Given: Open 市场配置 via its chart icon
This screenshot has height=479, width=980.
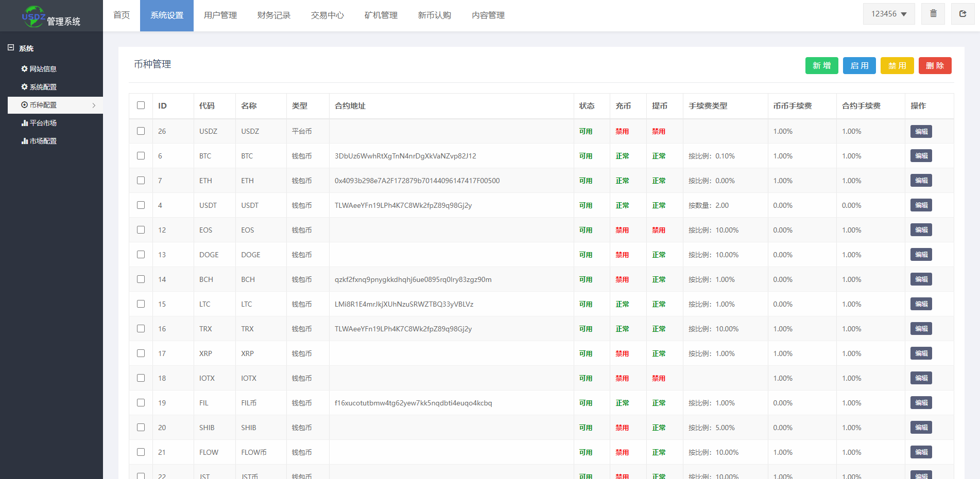Looking at the screenshot, I should [24, 141].
